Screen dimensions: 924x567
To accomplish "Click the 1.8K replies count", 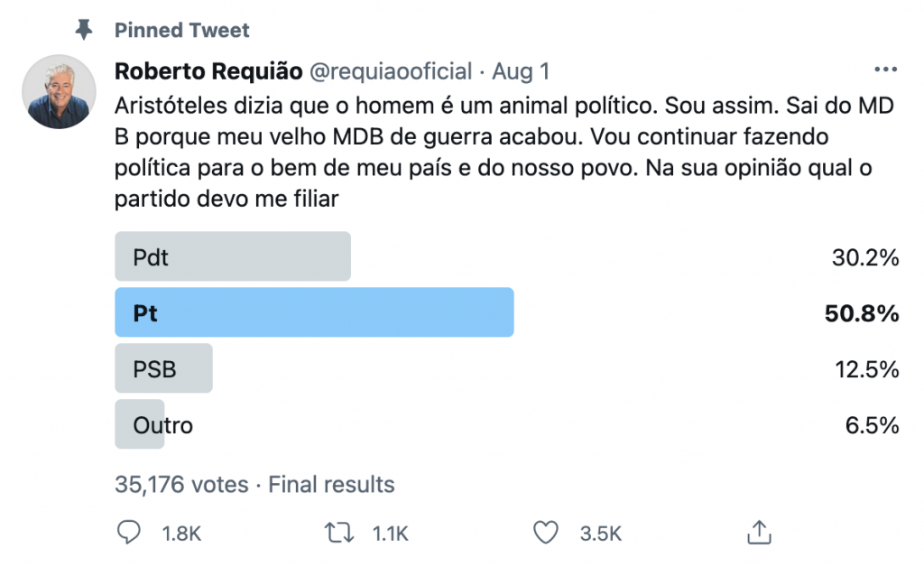I will pyautogui.click(x=181, y=534).
